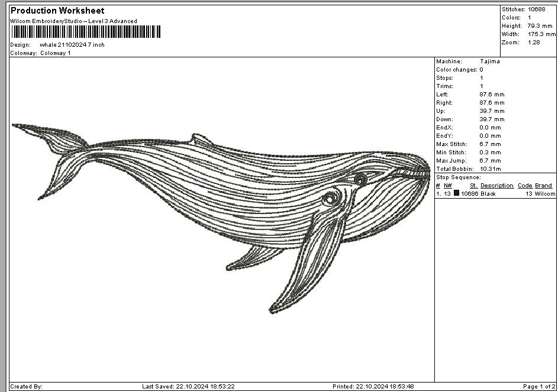Click the barcode under the title

point(86,32)
